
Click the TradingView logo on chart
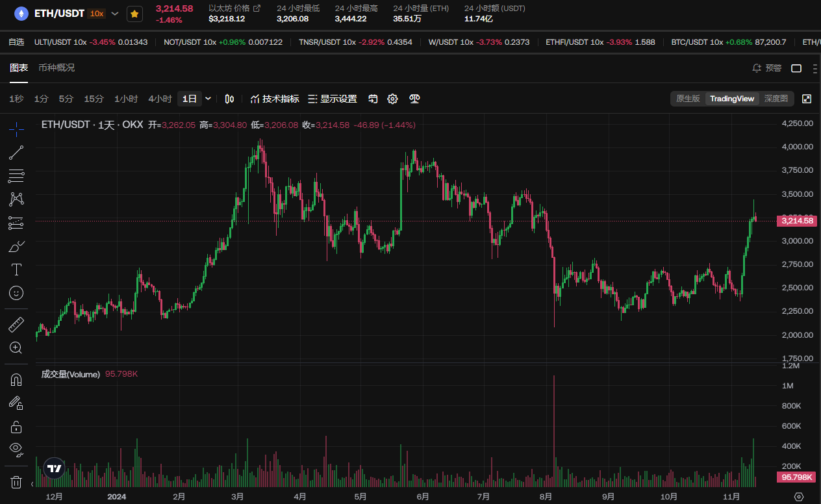pyautogui.click(x=55, y=468)
